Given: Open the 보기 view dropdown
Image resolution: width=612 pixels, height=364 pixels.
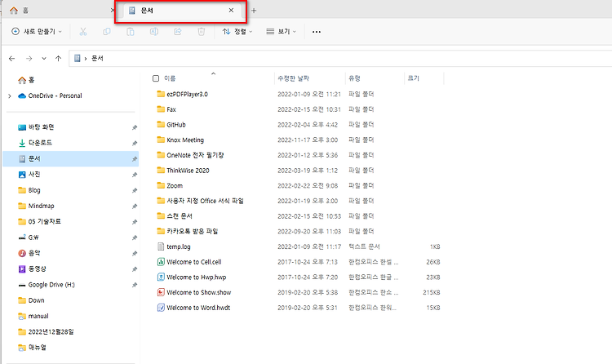Looking at the screenshot, I should point(281,32).
